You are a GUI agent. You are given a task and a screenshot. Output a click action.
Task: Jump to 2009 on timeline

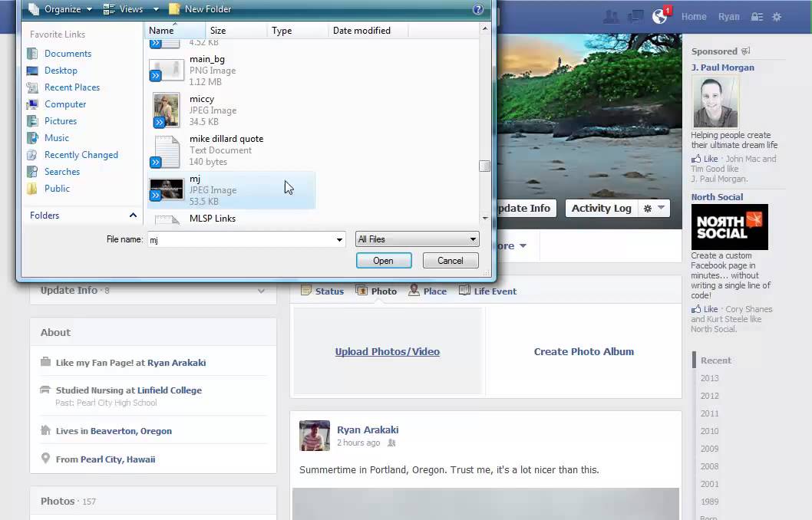tap(709, 449)
